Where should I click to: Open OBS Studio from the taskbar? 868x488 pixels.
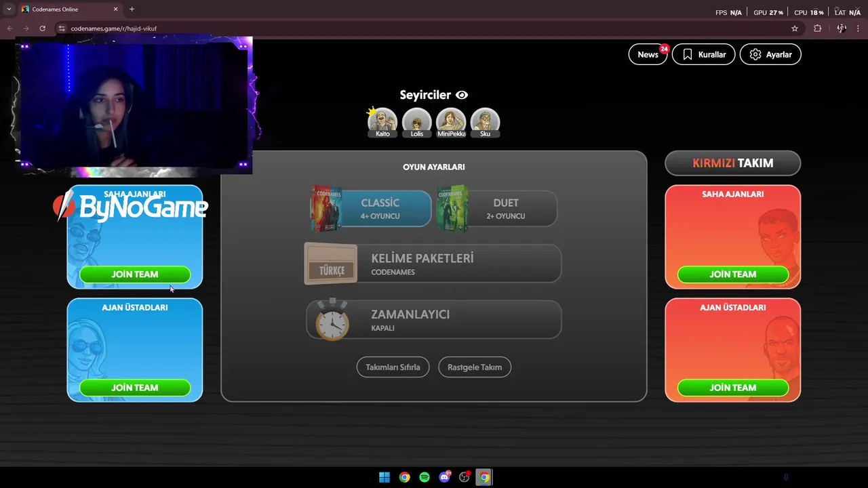465,477
